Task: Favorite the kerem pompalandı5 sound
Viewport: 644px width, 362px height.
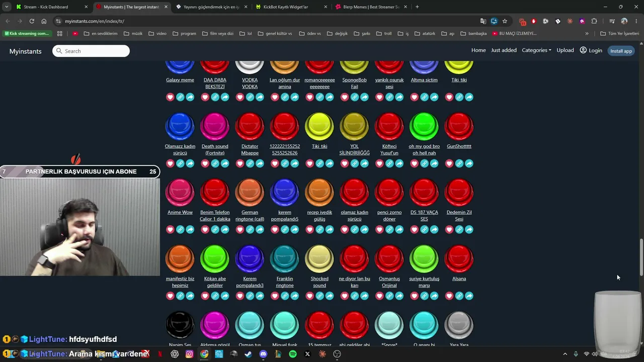Action: click(275, 230)
